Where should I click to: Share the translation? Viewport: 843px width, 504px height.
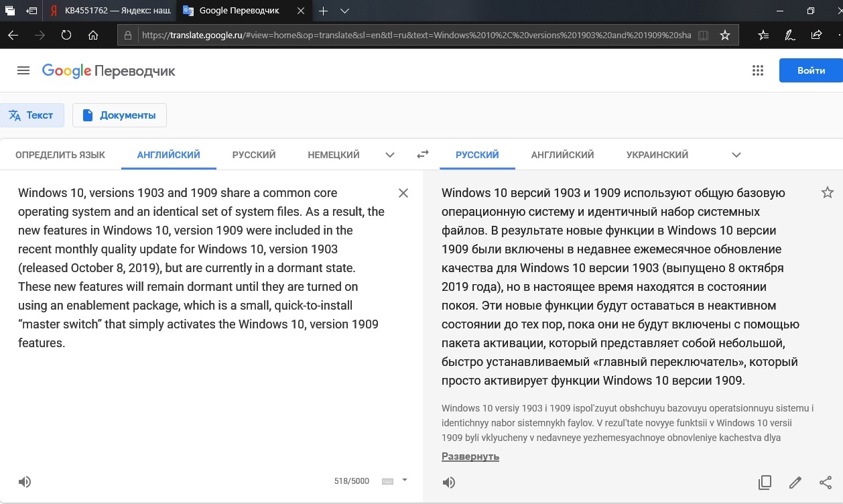coord(826,482)
